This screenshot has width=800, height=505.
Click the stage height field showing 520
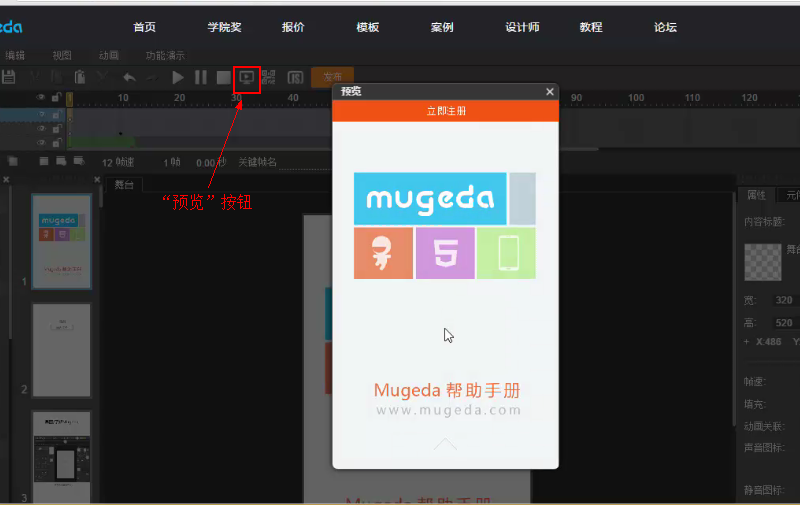point(784,322)
